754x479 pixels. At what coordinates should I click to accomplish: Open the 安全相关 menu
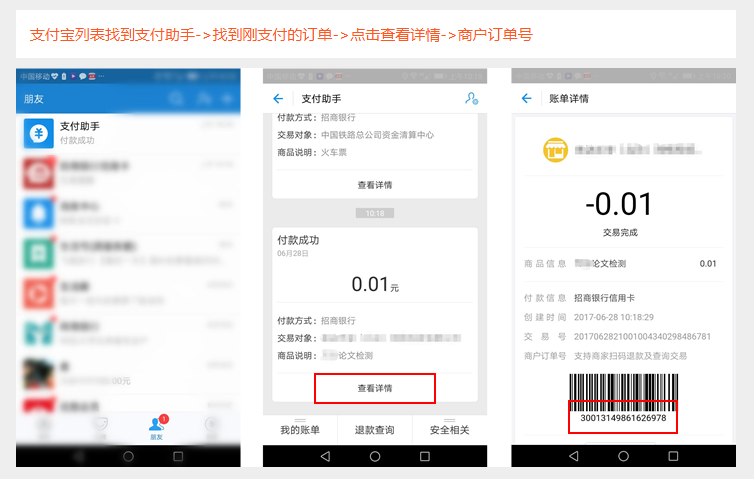pos(449,430)
